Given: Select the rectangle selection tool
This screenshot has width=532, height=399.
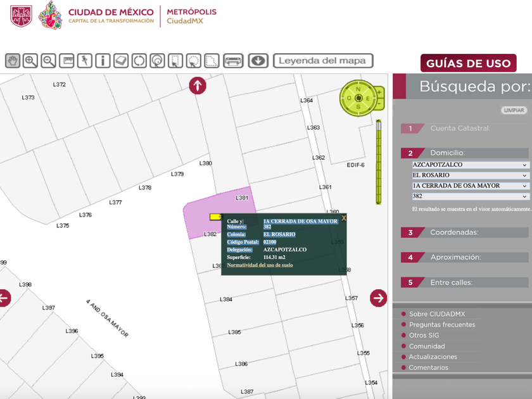Looking at the screenshot, I should [x=175, y=61].
